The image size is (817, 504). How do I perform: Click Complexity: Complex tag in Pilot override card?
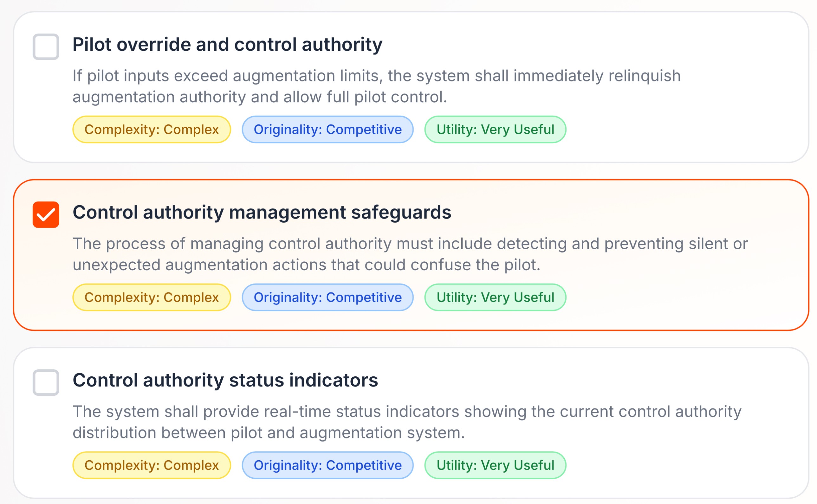click(152, 129)
